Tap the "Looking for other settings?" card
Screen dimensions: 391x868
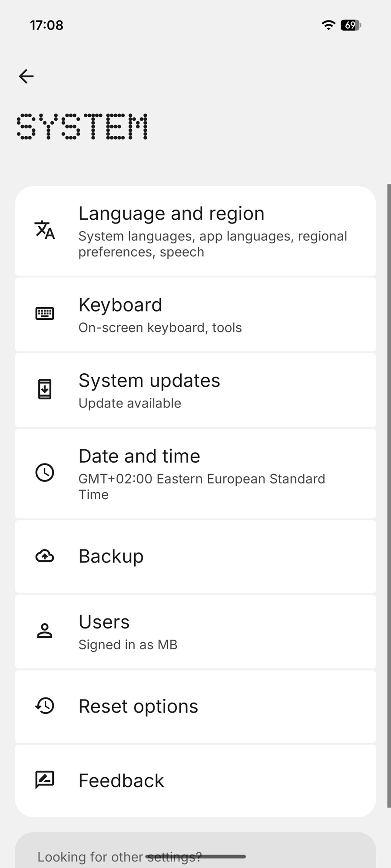tap(195, 853)
